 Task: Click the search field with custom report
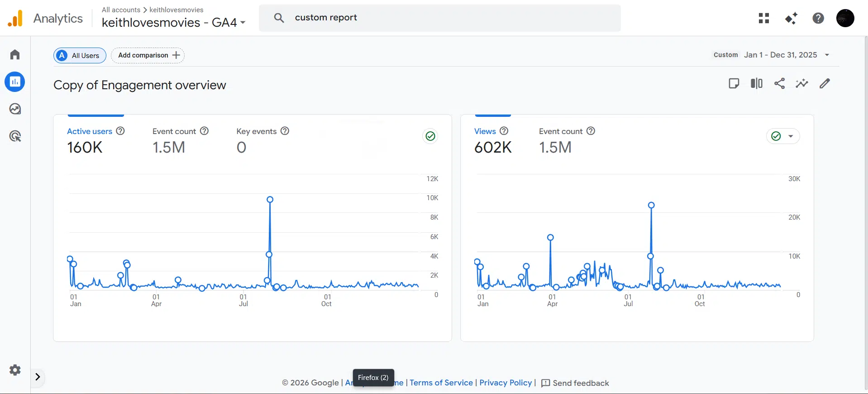point(439,18)
